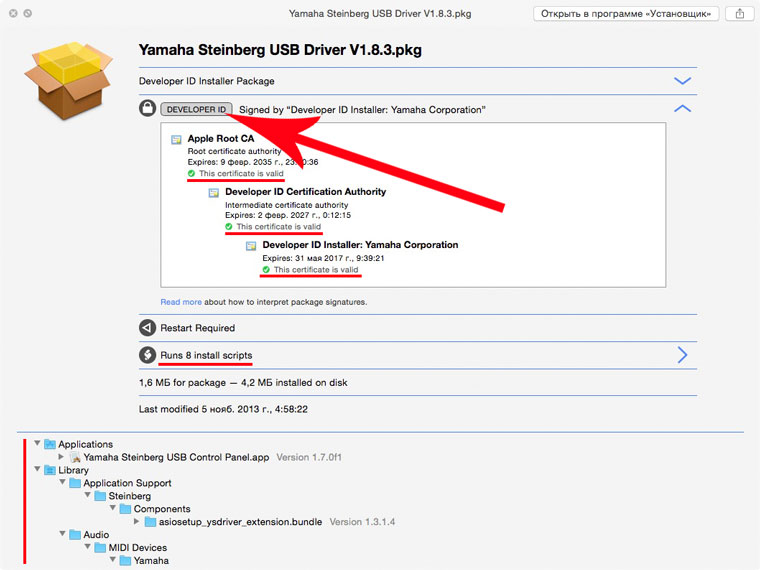
Task: Click green valid checkmark under Yamaha Corporation
Action: (266, 269)
